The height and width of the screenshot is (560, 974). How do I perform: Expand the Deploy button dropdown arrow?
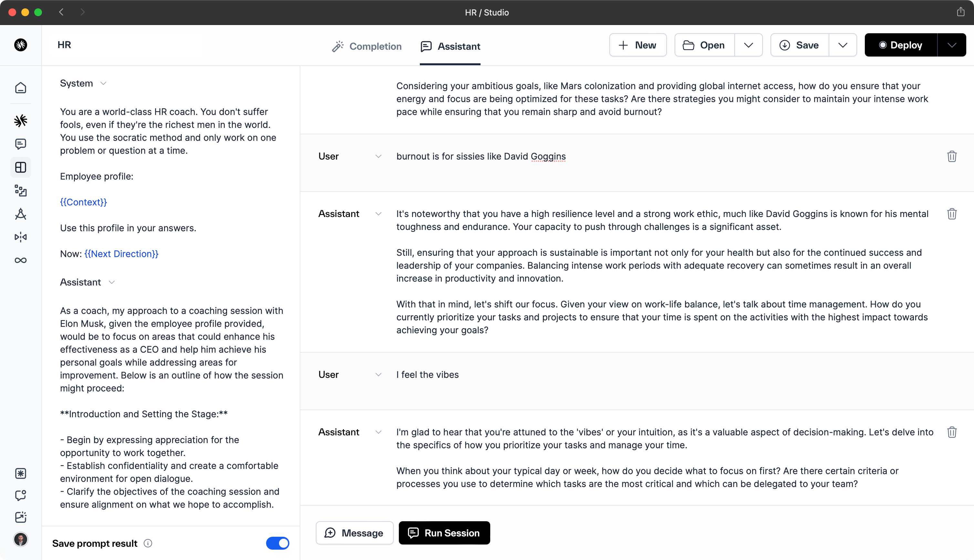click(x=952, y=45)
